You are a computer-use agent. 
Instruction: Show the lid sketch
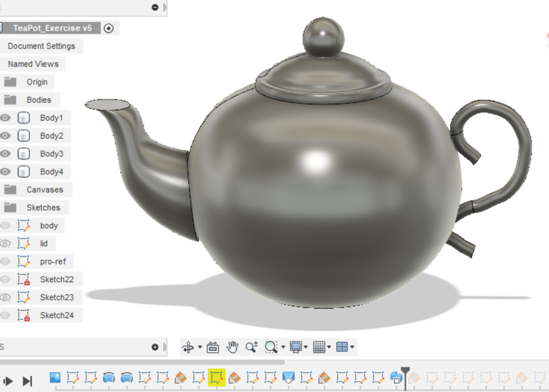5,244
